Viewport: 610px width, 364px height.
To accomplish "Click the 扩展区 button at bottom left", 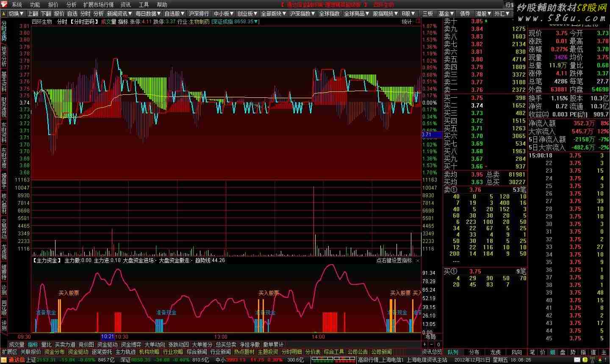I will pyautogui.click(x=9, y=352).
